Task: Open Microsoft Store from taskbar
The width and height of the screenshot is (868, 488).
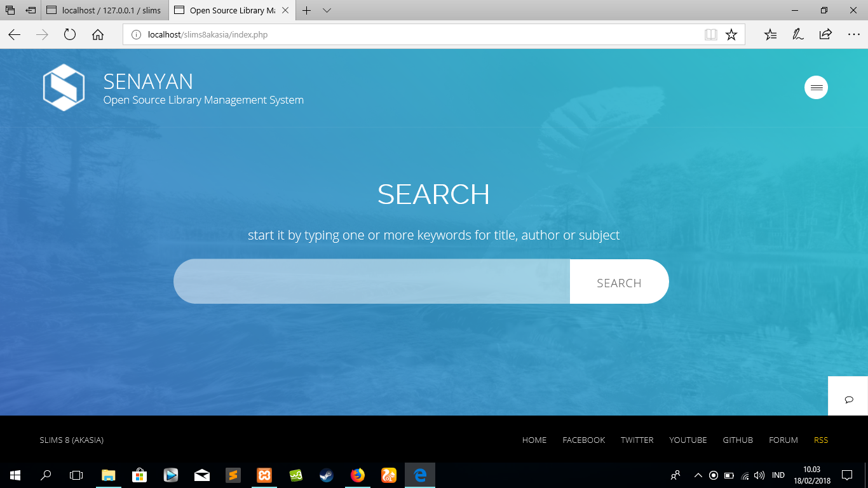Action: point(140,475)
